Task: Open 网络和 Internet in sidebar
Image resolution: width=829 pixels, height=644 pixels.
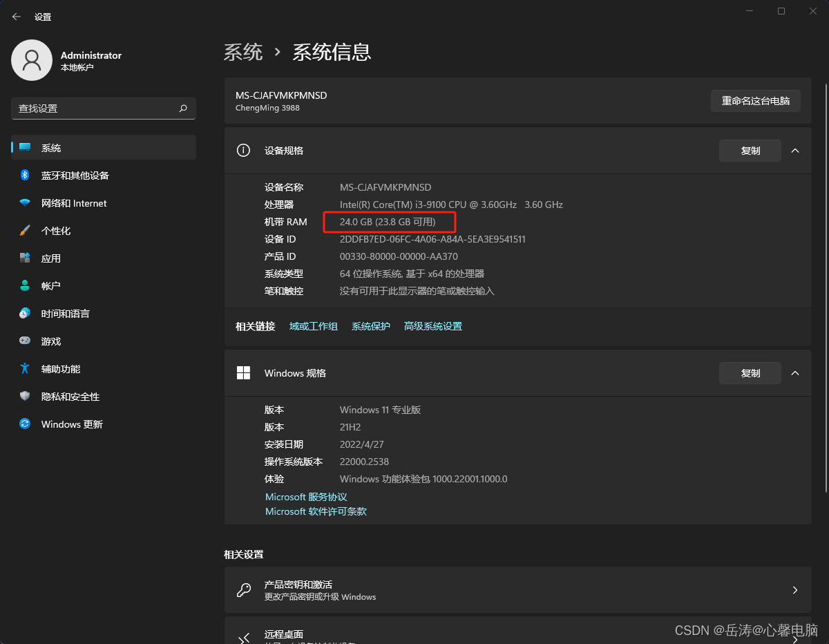Action: tap(104, 203)
